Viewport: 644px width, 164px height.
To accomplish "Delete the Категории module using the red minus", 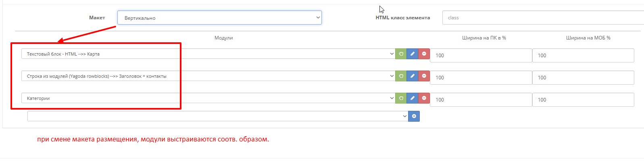I will (424, 98).
